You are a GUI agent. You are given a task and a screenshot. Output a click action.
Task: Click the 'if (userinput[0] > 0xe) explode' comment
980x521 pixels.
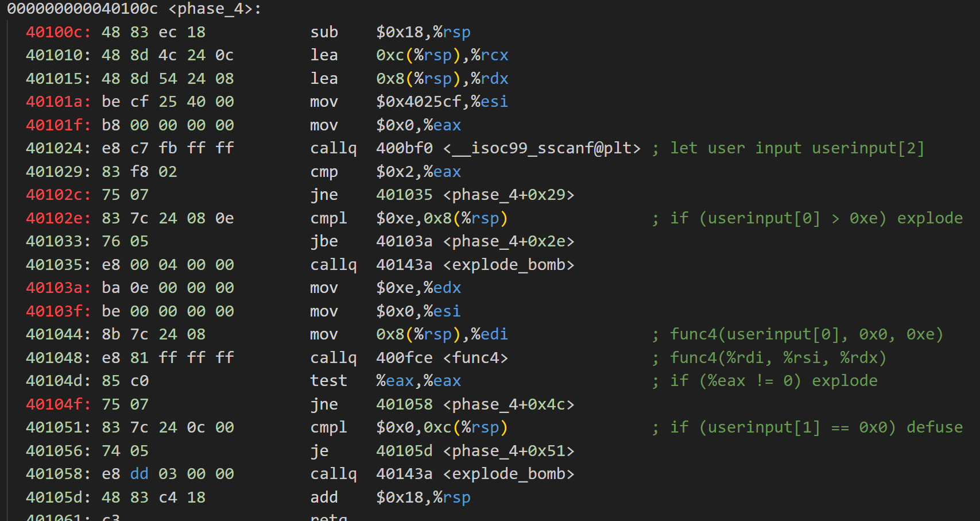click(816, 218)
